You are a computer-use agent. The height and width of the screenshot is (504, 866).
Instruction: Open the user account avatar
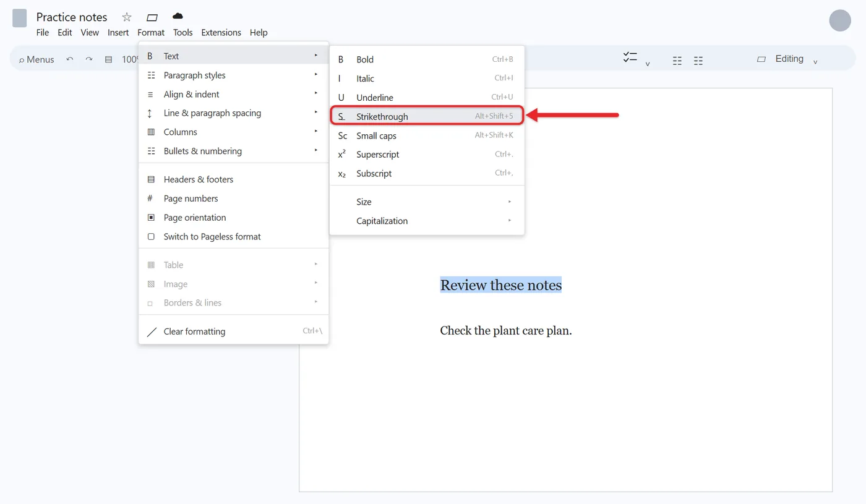coord(840,20)
